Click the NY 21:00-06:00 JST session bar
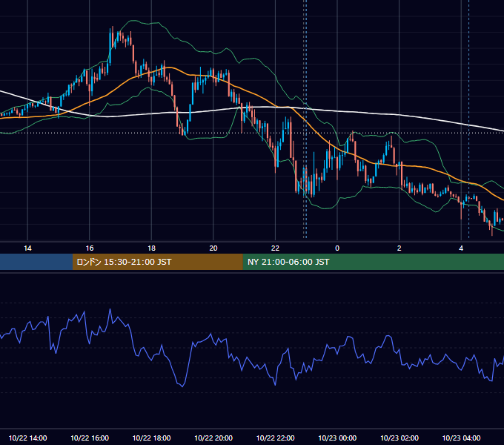Viewport: 504px width, 445px height. tap(373, 262)
